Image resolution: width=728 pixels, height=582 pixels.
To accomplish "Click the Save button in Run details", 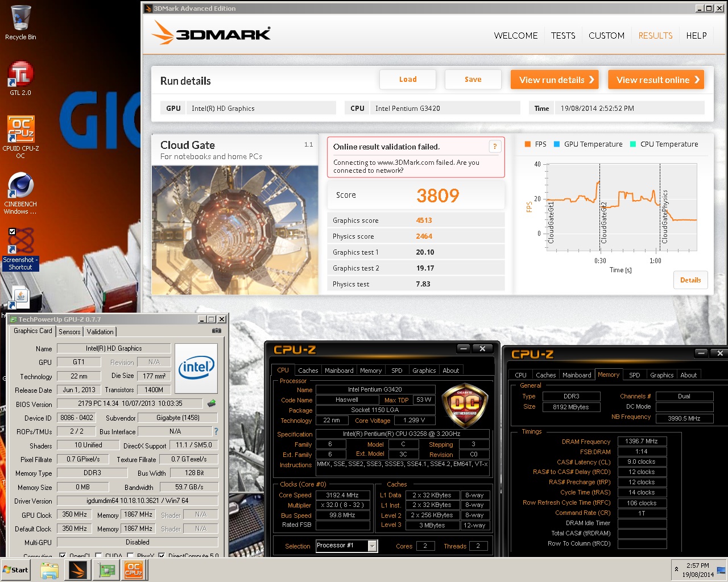I will tap(473, 80).
